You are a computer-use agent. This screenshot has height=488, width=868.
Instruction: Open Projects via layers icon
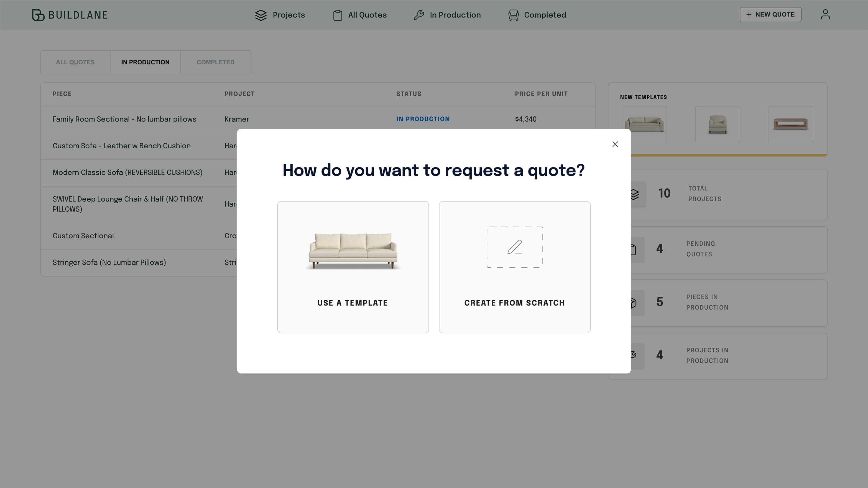click(261, 15)
